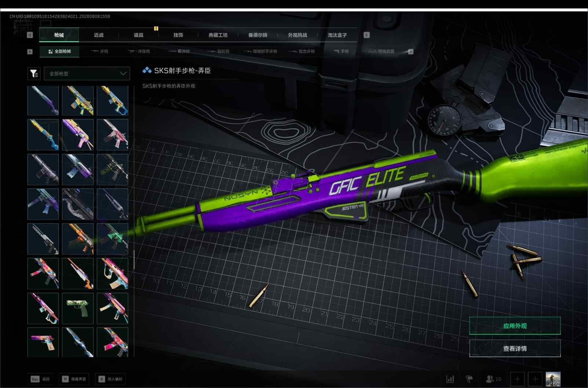588x388 pixels.
Task: Click the D key next-weapon-type icon
Action: click(411, 51)
